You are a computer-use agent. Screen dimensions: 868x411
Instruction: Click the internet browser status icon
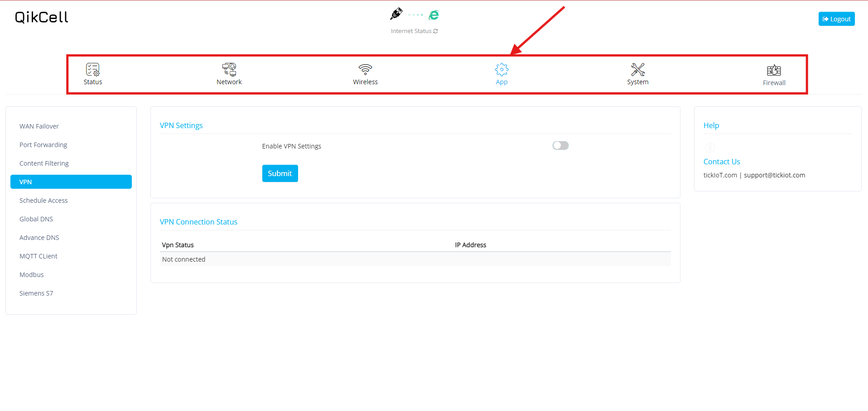(x=434, y=15)
